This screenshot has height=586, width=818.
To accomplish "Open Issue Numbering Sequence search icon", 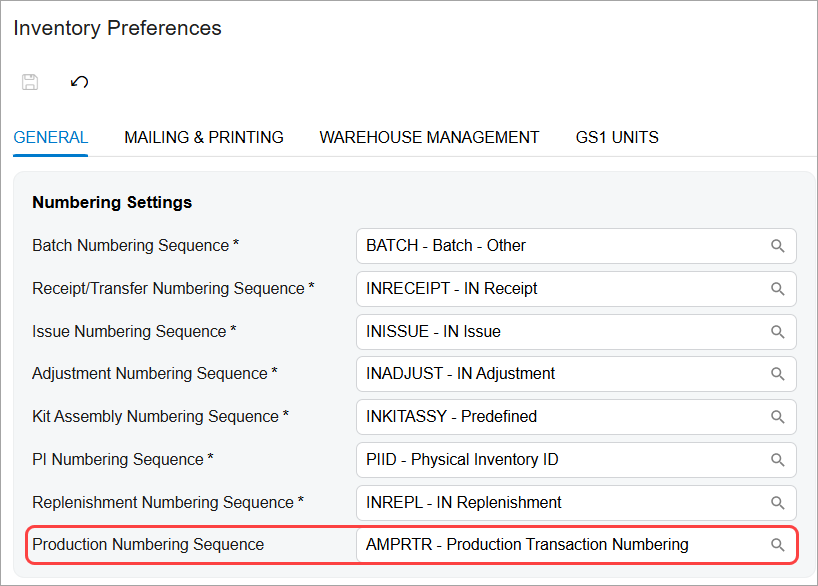I will coord(777,332).
